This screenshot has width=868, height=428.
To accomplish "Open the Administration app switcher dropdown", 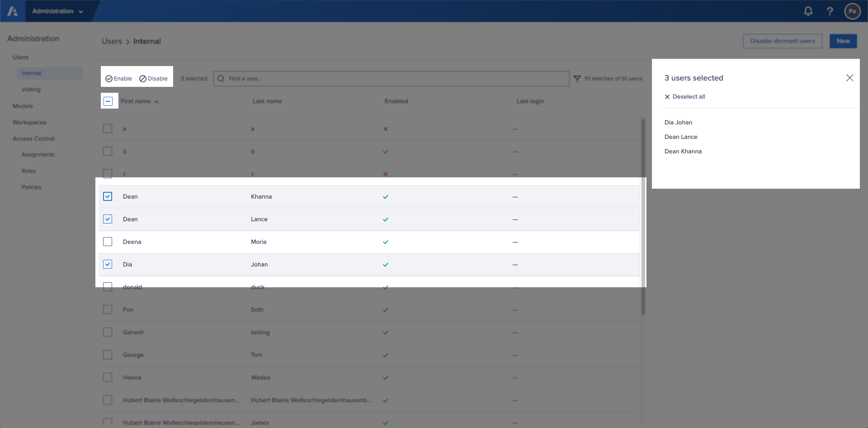I will (x=59, y=11).
